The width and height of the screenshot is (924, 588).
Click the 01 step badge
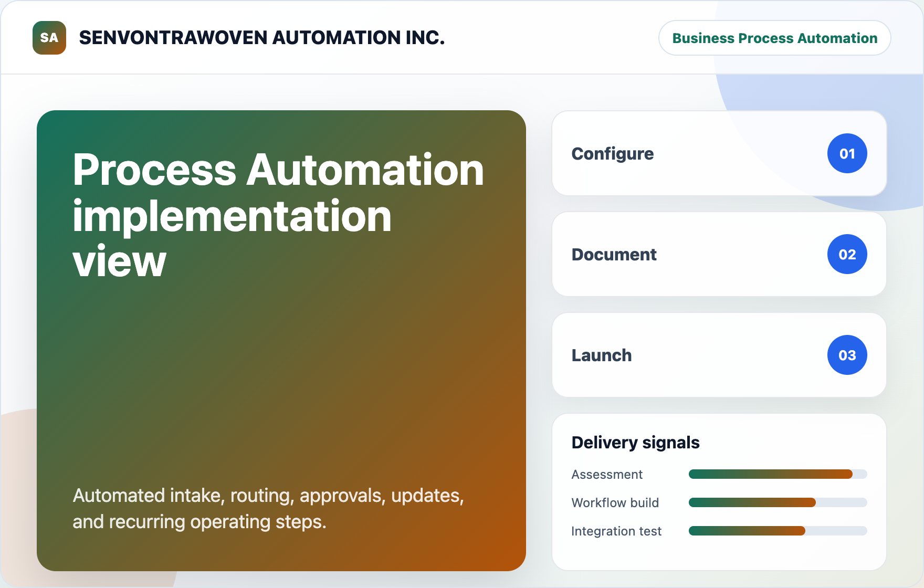[x=847, y=153]
